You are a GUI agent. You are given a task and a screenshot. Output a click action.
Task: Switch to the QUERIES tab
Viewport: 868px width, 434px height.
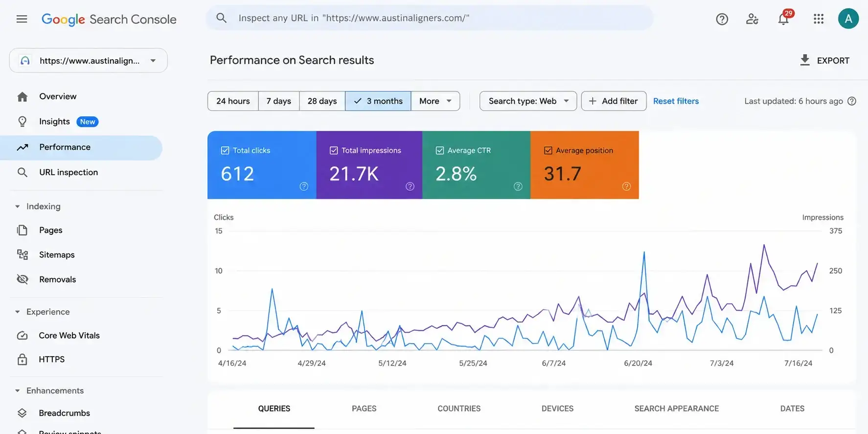(x=274, y=409)
